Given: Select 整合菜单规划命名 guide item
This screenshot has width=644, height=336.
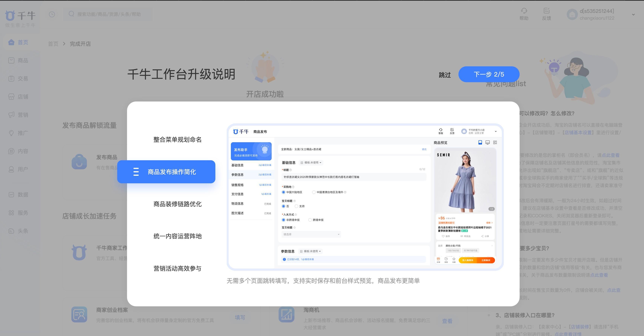Looking at the screenshot, I should coord(177,139).
